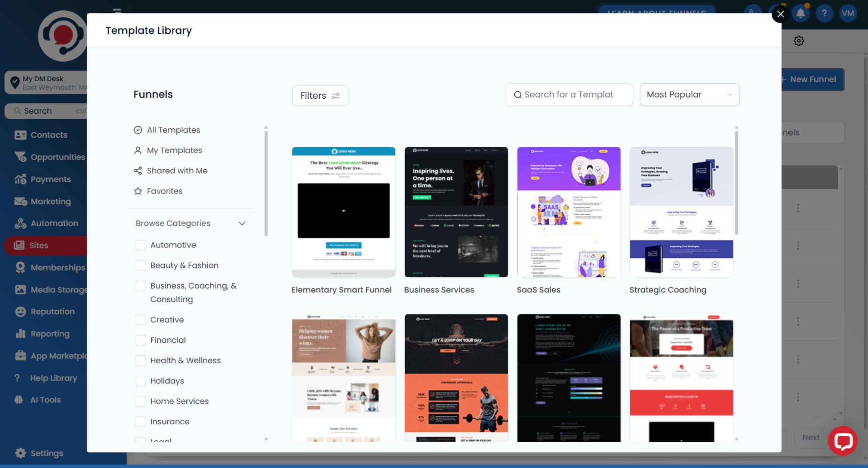The height and width of the screenshot is (468, 868).
Task: Click the template grid scrollbar
Action: [x=736, y=182]
